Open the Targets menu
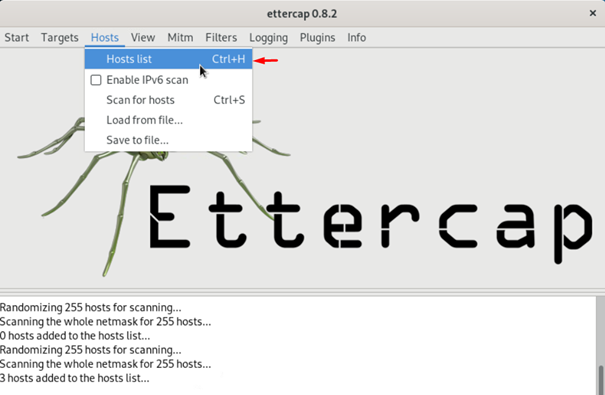This screenshot has width=605, height=395. (x=59, y=37)
